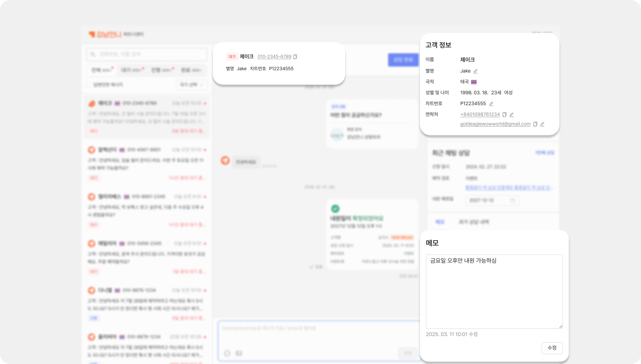
Task: Toggle the unanswered messages checkbox
Action: [88, 85]
